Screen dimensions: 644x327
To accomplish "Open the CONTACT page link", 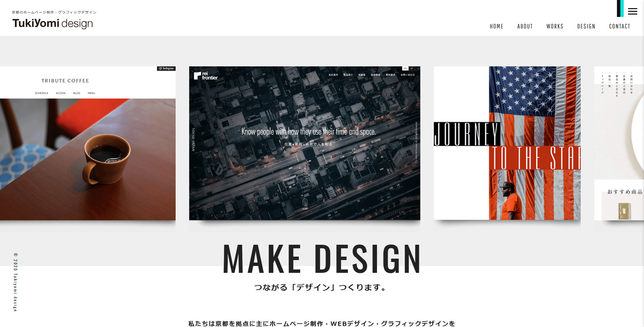I will click(x=619, y=26).
